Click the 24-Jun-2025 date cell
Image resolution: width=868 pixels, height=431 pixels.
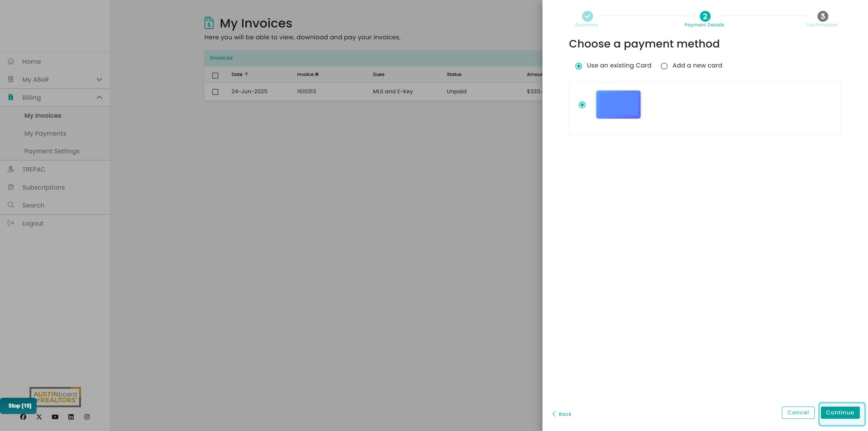[x=249, y=91]
